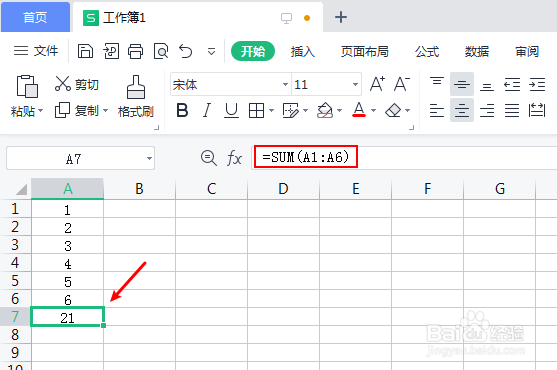
Task: Click distributed alignment icon
Action: click(537, 110)
